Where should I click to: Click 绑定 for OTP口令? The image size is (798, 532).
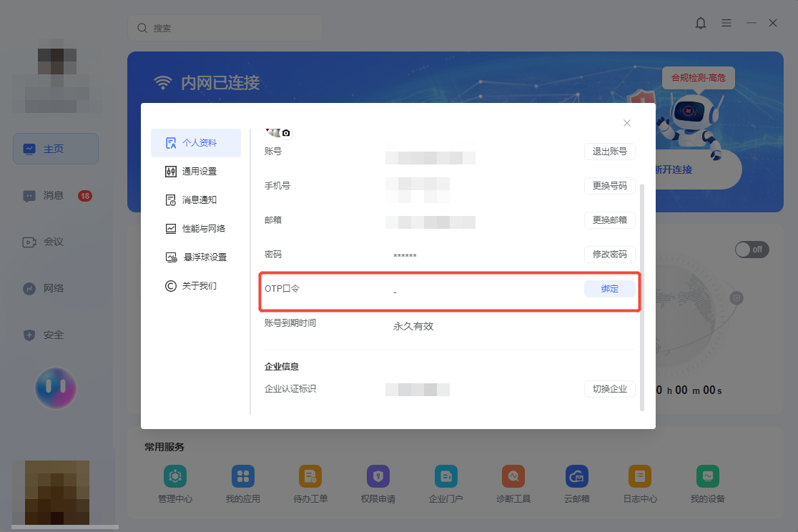pos(610,289)
